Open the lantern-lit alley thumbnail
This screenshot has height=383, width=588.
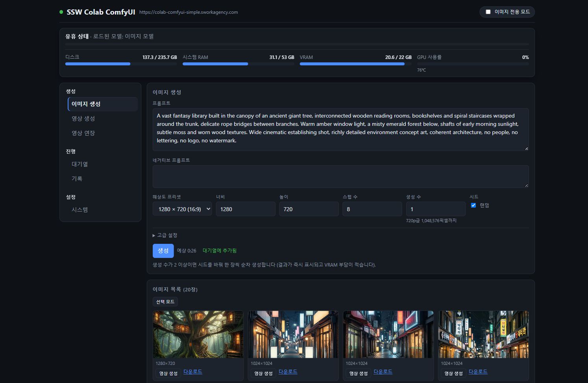coord(293,334)
